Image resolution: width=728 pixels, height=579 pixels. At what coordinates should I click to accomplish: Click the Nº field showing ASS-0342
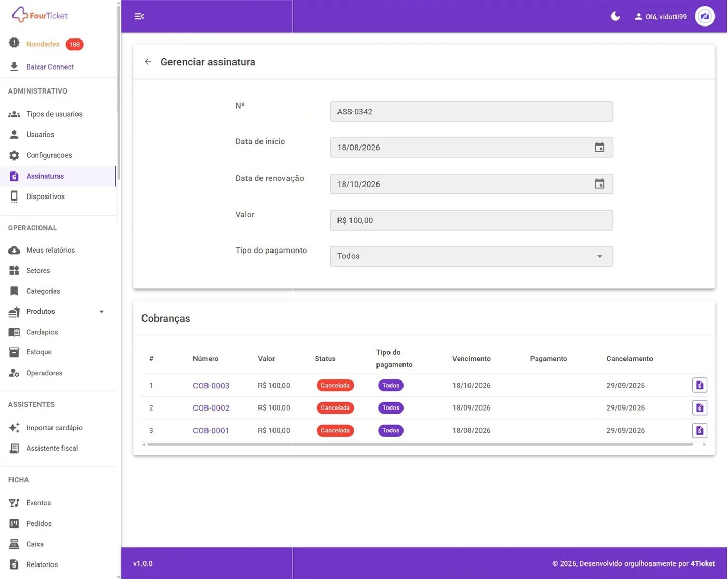[x=471, y=112]
